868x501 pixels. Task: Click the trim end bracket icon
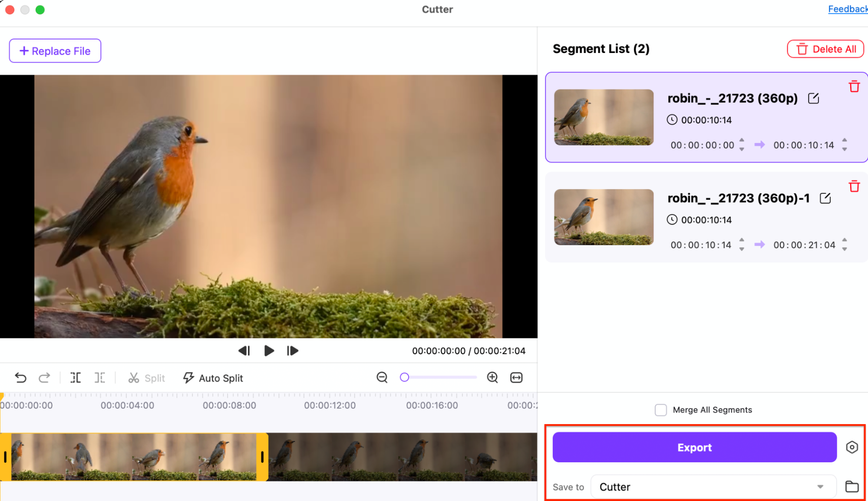[x=99, y=378]
